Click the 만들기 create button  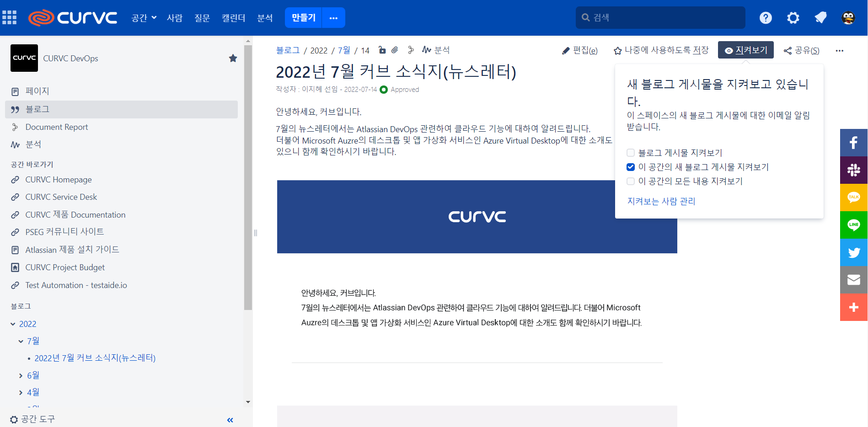pos(304,18)
